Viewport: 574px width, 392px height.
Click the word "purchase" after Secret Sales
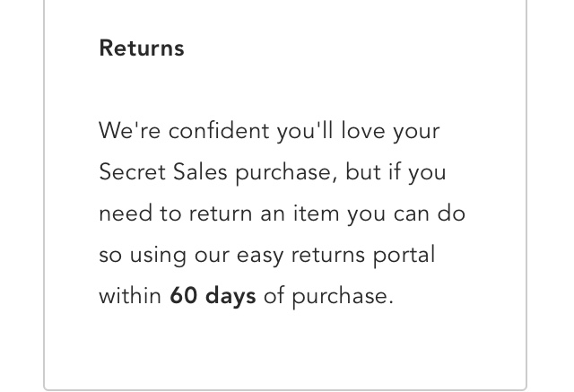286,173
